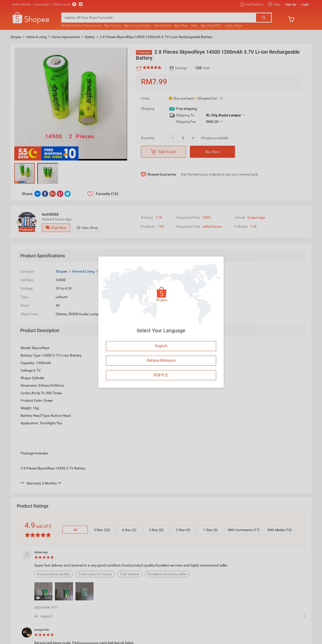Viewport: 322px width, 644px height.
Task: Click Chat Now with seller
Action: point(56,228)
